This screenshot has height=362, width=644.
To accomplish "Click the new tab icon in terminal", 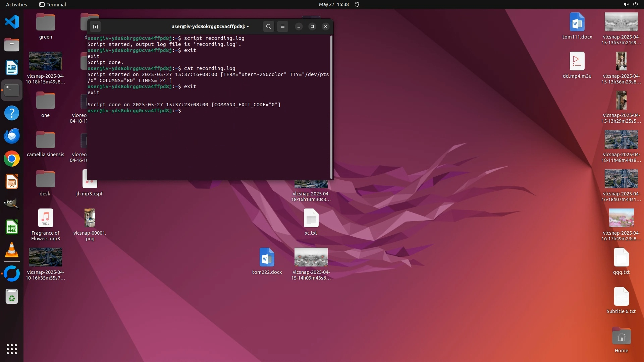I will [x=95, y=26].
